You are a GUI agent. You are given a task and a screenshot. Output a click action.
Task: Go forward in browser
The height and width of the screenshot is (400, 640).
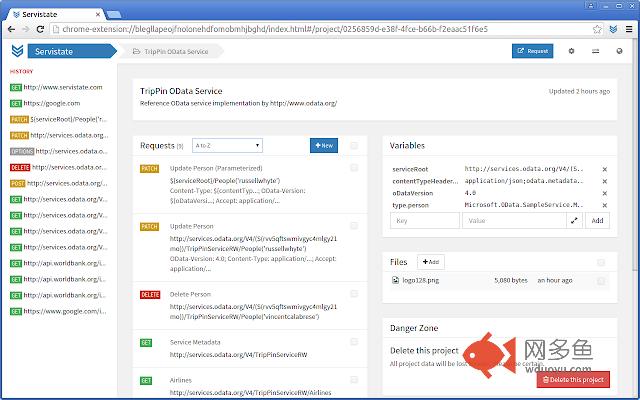tap(25, 29)
